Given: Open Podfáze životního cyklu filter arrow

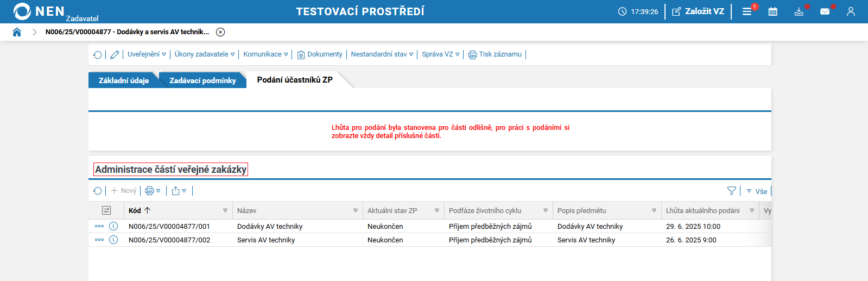Looking at the screenshot, I should tap(546, 210).
